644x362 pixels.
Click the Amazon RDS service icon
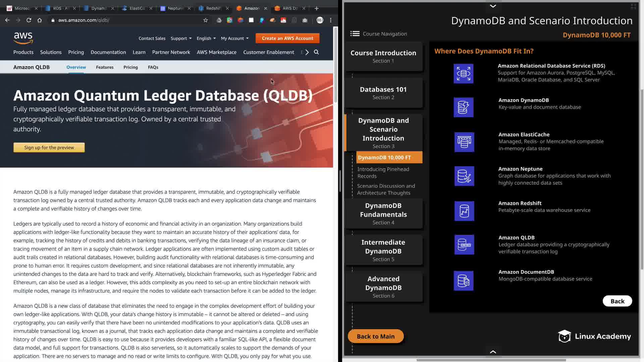464,73
